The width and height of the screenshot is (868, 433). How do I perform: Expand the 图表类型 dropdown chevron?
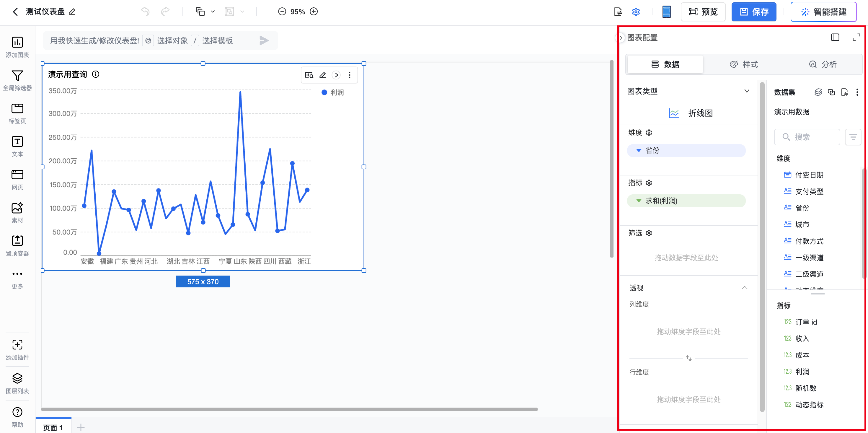point(747,91)
